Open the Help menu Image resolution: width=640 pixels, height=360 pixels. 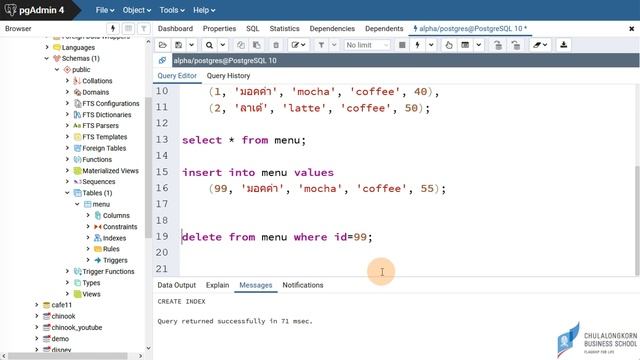point(204,10)
